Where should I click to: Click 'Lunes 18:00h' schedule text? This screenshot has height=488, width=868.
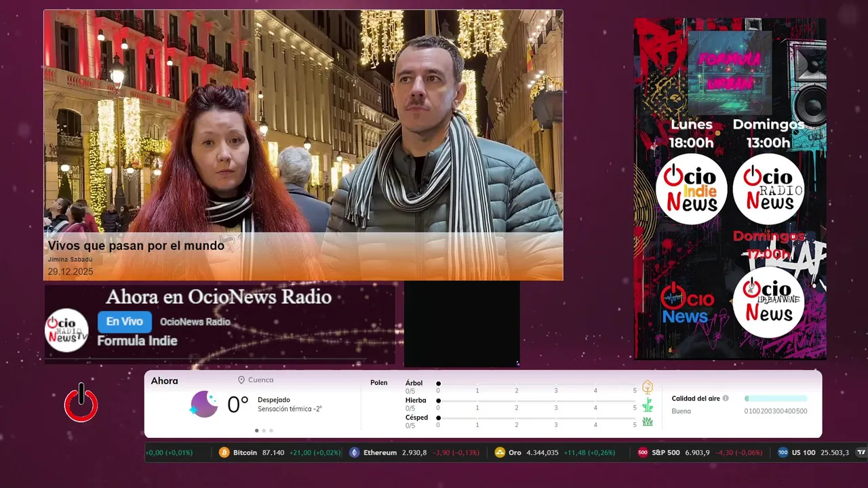[x=692, y=134]
